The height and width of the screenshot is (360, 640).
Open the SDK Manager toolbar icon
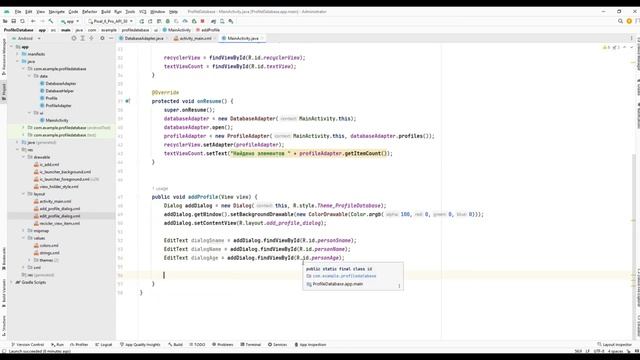pyautogui.click(x=231, y=21)
